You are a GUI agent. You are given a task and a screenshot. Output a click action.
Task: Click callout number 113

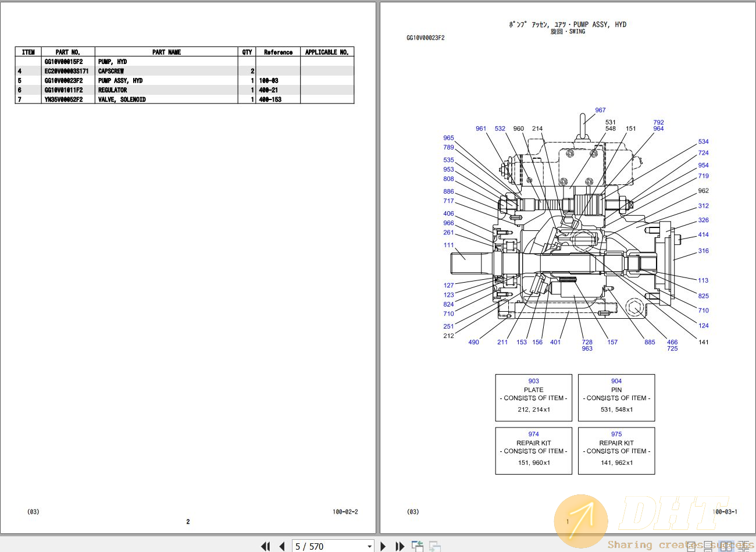tap(704, 280)
